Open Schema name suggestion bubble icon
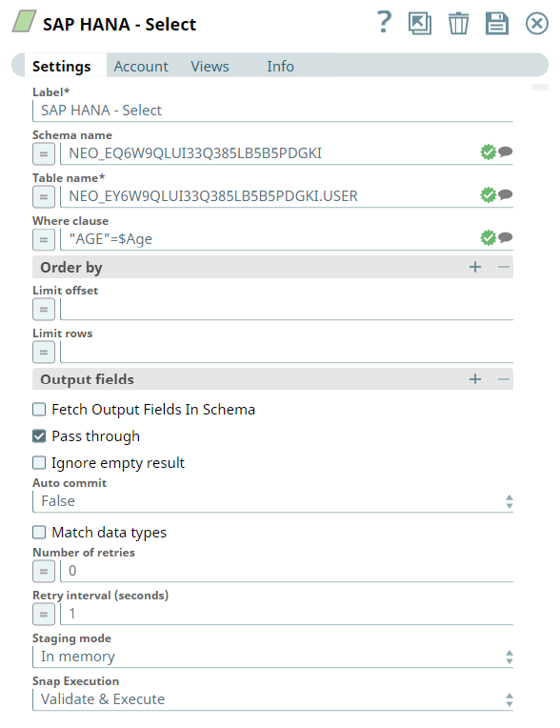Screen dimensions: 560x728 pyautogui.click(x=506, y=152)
